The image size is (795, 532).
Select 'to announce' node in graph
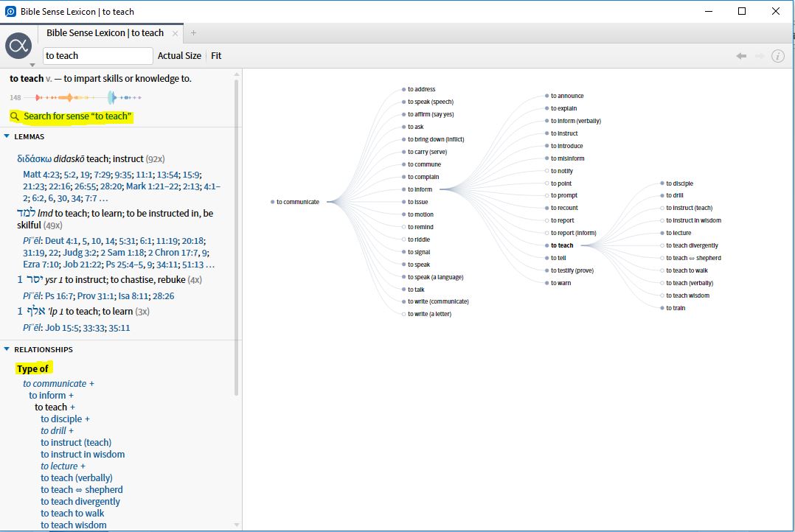(x=564, y=96)
